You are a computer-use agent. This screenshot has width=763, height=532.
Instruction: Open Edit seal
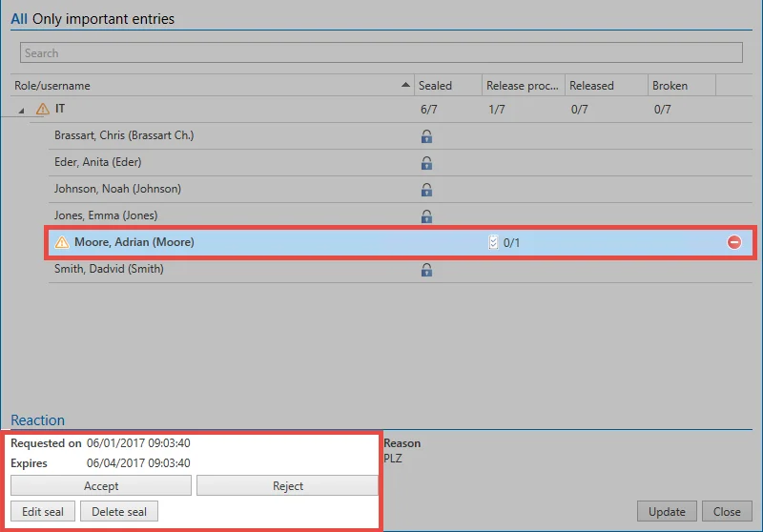(43, 512)
